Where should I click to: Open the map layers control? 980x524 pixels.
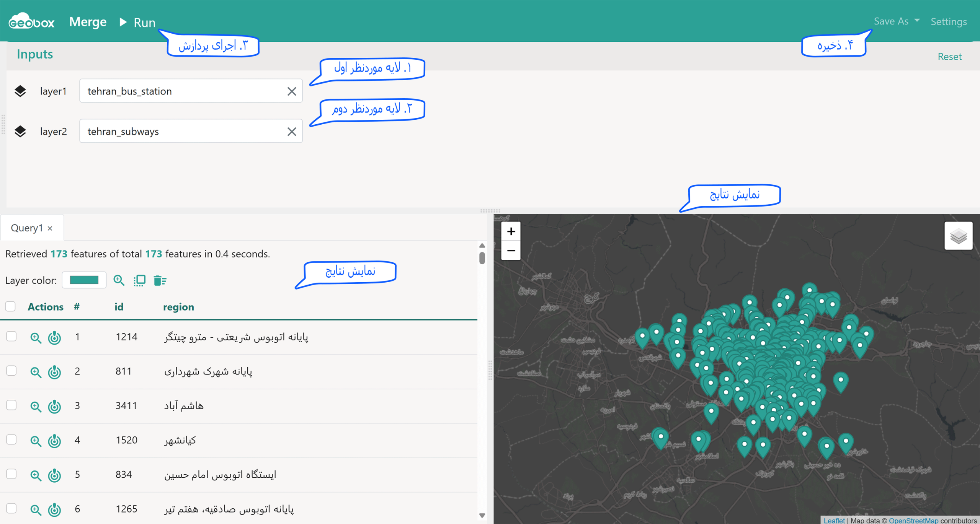959,236
